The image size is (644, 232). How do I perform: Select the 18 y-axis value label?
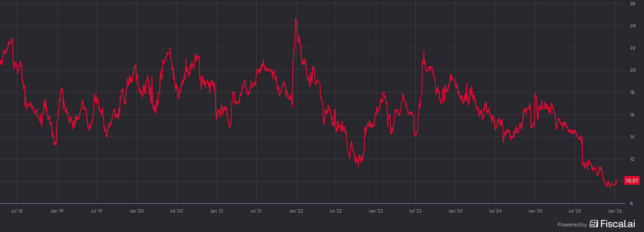(632, 93)
